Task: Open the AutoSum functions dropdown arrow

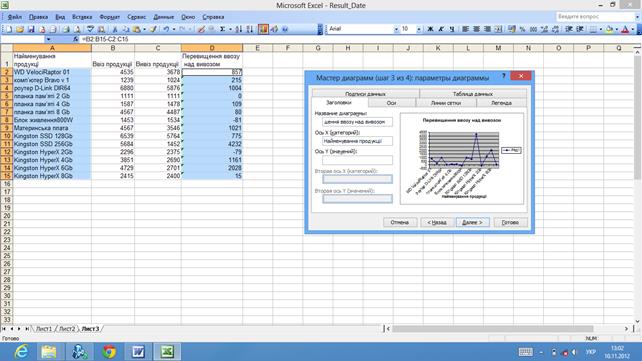Action: coord(230,29)
